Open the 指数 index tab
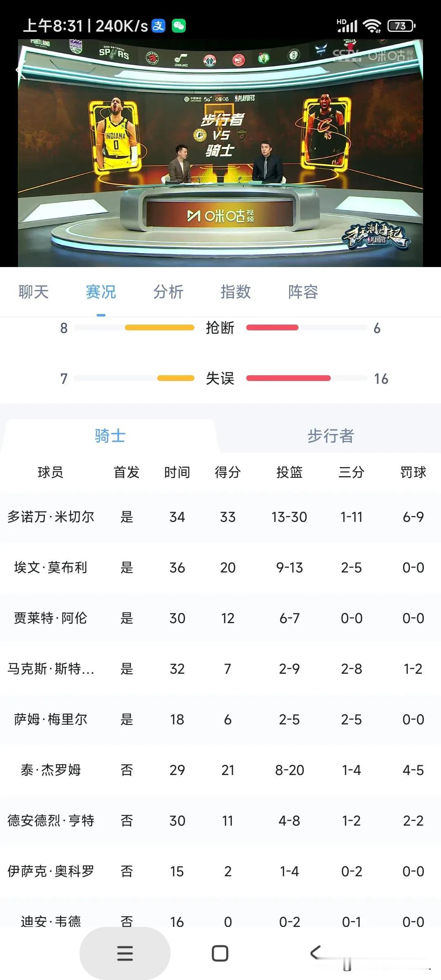 [236, 292]
